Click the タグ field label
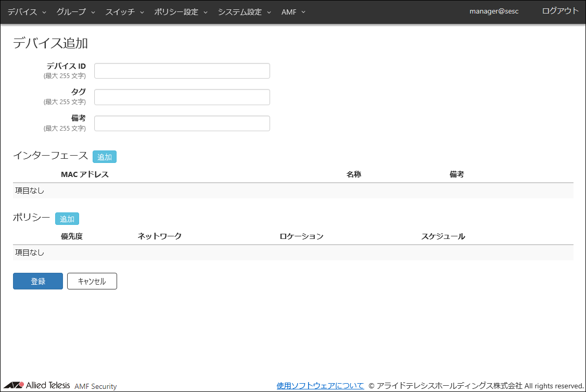The height and width of the screenshot is (392, 586). click(79, 92)
